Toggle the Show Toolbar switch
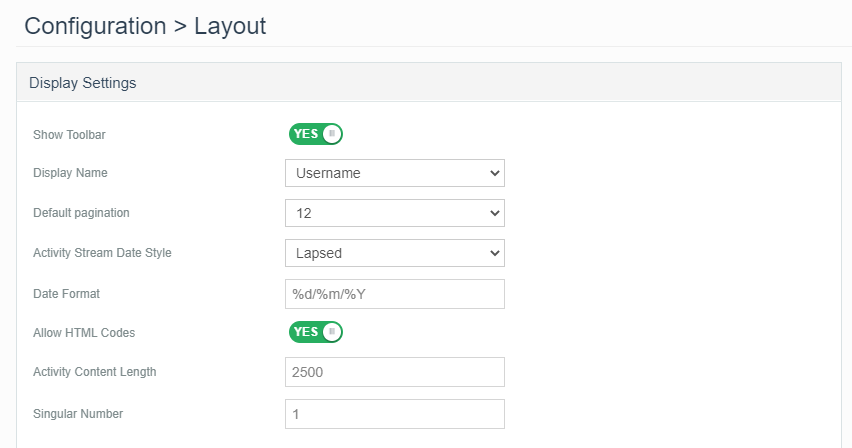 pos(315,134)
